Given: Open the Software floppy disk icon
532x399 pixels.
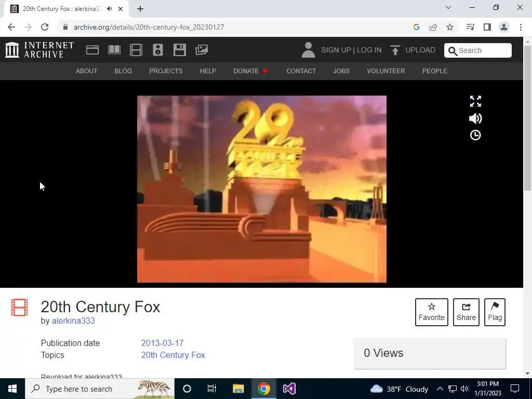Looking at the screenshot, I should coord(179,50).
